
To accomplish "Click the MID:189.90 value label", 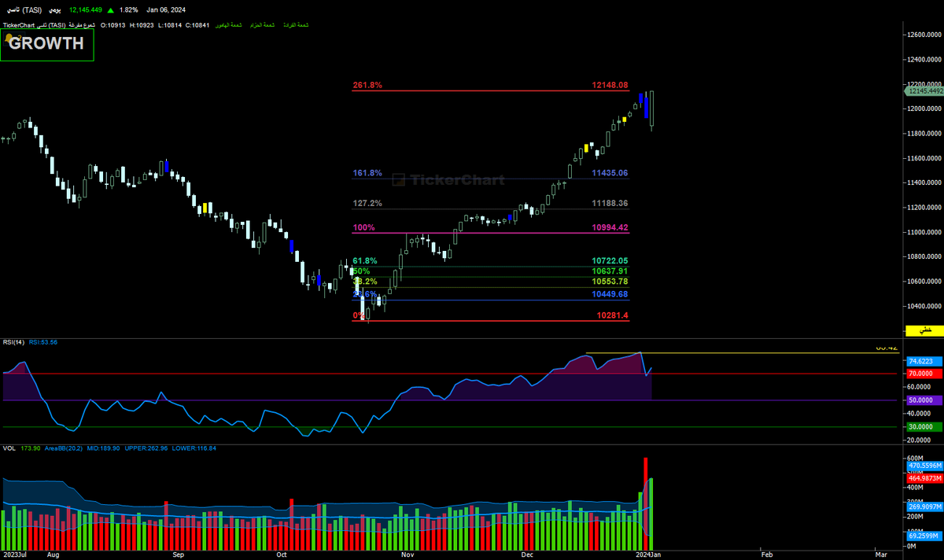I will (x=103, y=448).
